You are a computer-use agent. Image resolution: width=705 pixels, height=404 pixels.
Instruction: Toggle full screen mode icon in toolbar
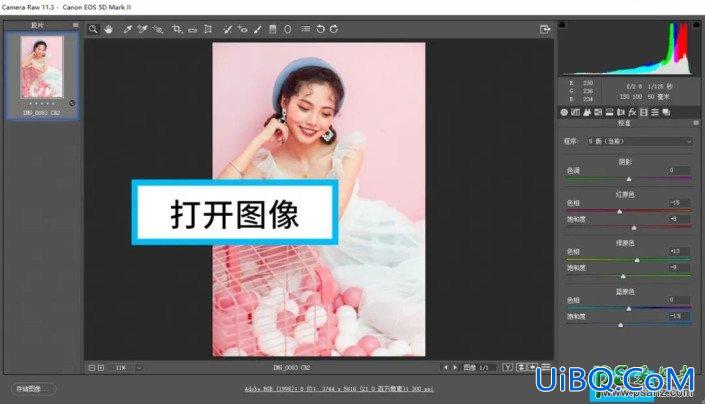pos(545,29)
